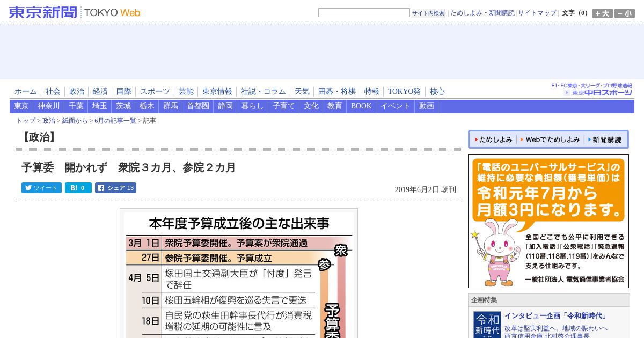The width and height of the screenshot is (644, 338).
Task: Open the 国際 section
Action: click(x=124, y=92)
